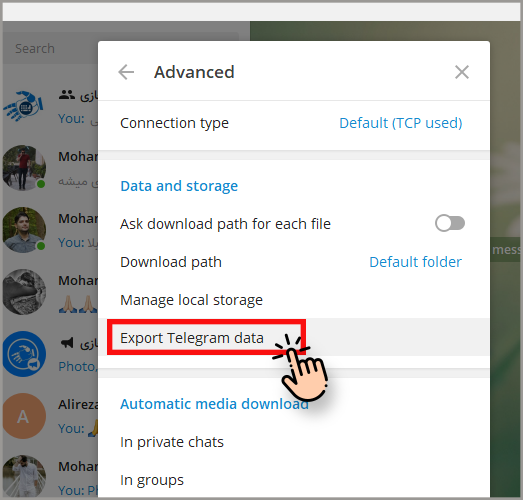Select Data and storage section heading

tap(179, 186)
